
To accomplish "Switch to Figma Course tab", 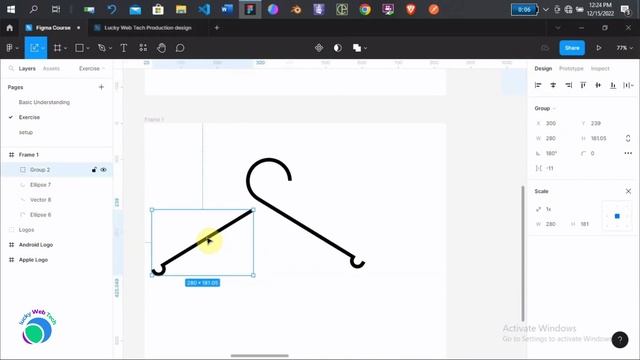I will [x=53, y=28].
